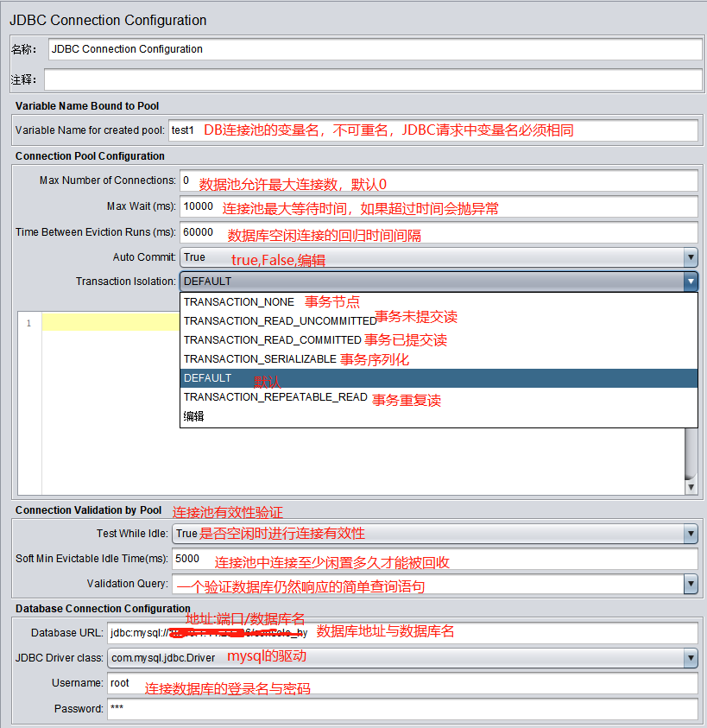Click the editor scrollbar down arrow
The width and height of the screenshot is (707, 728).
tap(691, 487)
